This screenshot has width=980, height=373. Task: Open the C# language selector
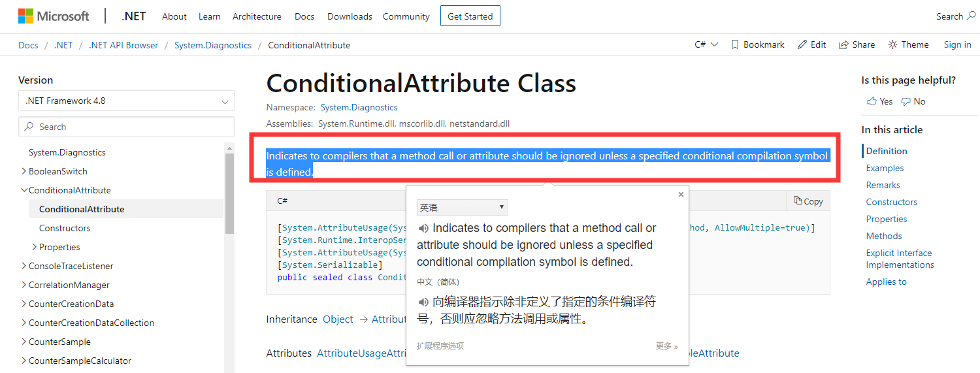(706, 44)
